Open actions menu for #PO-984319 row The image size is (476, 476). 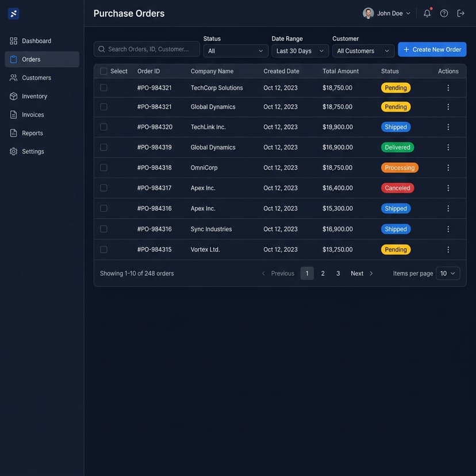pos(448,147)
